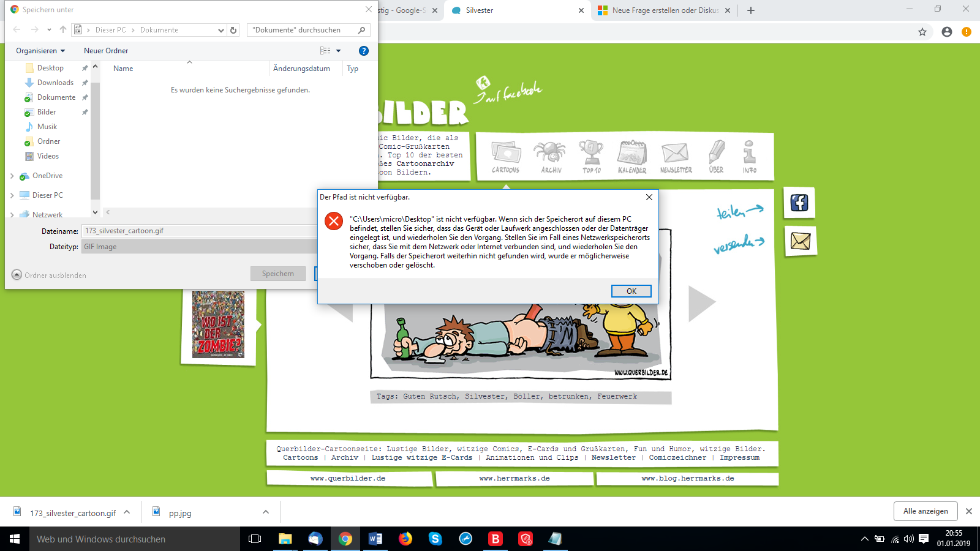Open www.herrmarks.de footer link
Screen dimensions: 980x551
point(514,478)
